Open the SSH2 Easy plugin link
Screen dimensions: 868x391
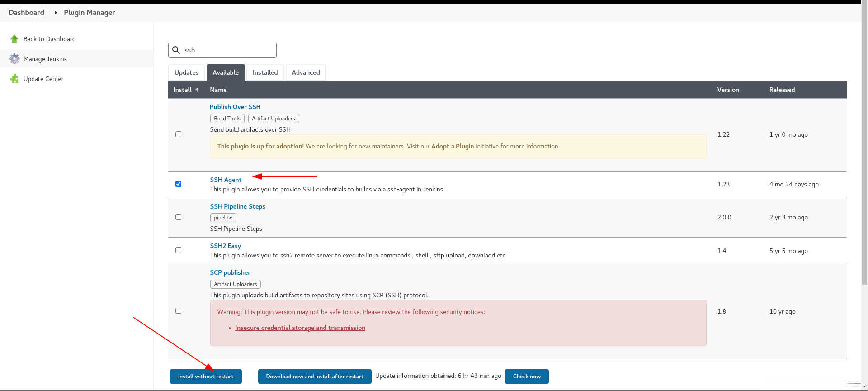tap(225, 246)
